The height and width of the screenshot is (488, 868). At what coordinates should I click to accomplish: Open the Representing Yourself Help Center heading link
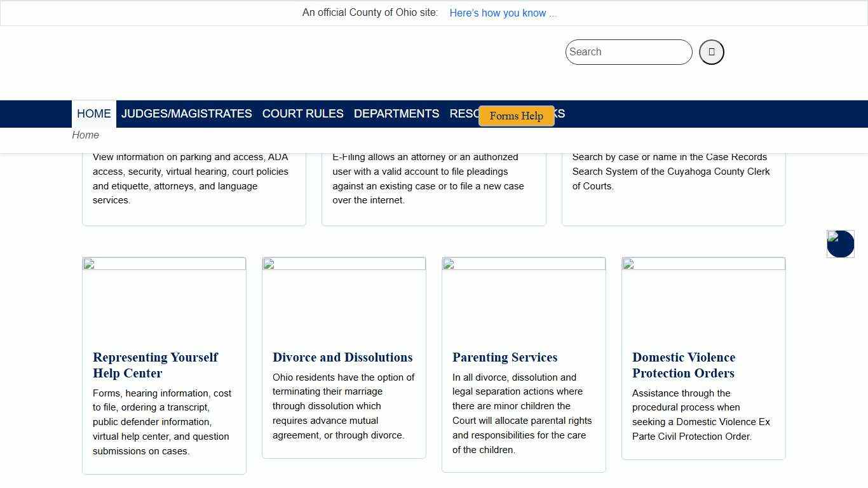tap(155, 365)
